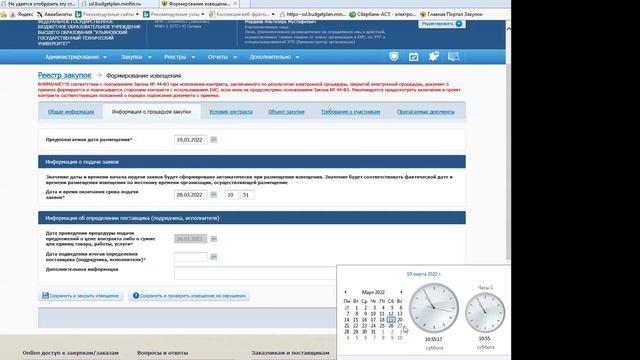This screenshot has width=640, height=360.
Task: Click the empty results summary date field
Action: click(191, 257)
